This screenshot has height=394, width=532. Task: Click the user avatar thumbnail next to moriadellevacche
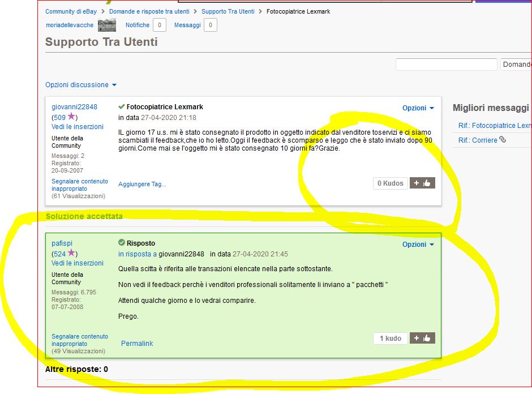coord(106,25)
